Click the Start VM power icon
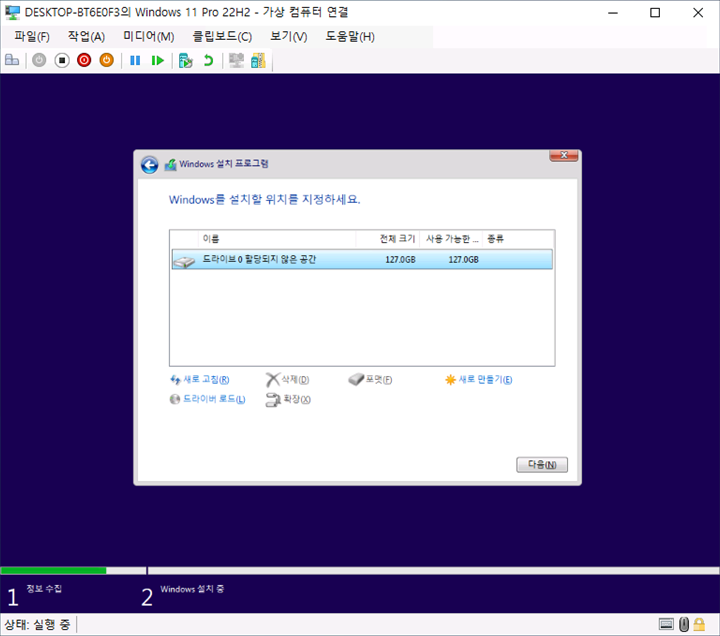 click(39, 60)
